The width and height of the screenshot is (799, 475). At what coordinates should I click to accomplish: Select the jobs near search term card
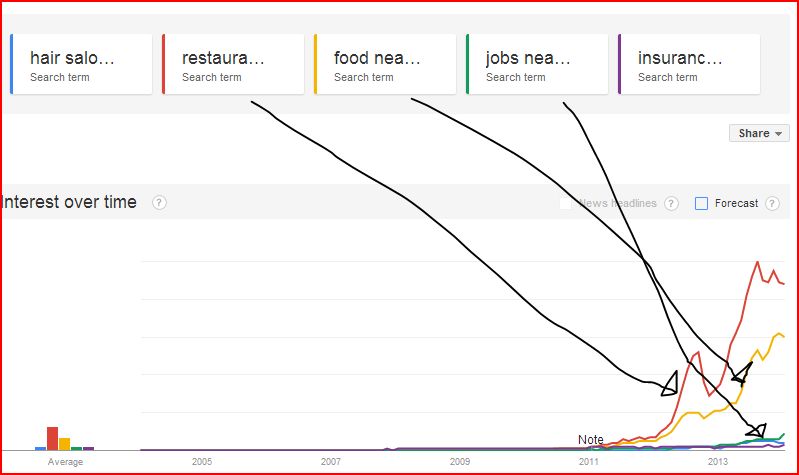[537, 64]
